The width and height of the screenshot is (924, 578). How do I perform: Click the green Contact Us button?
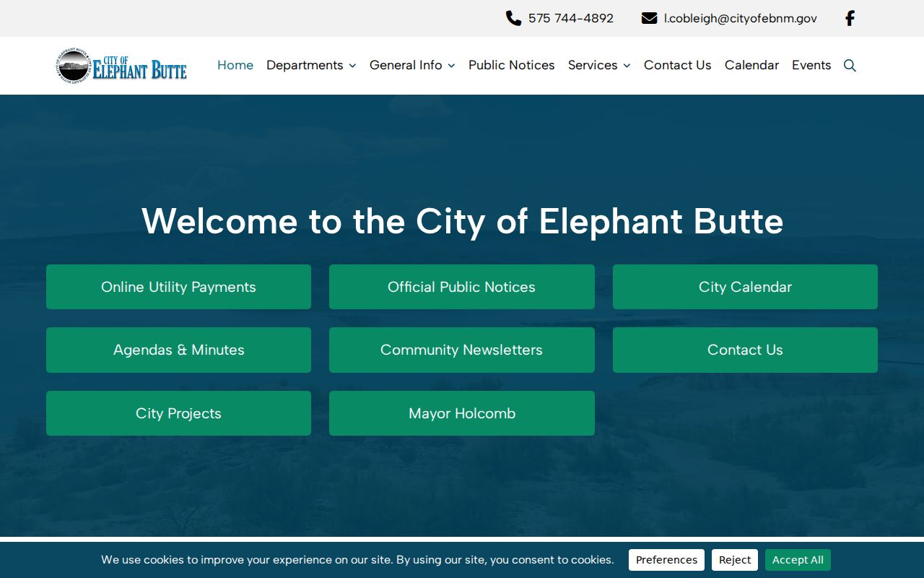pyautogui.click(x=745, y=350)
